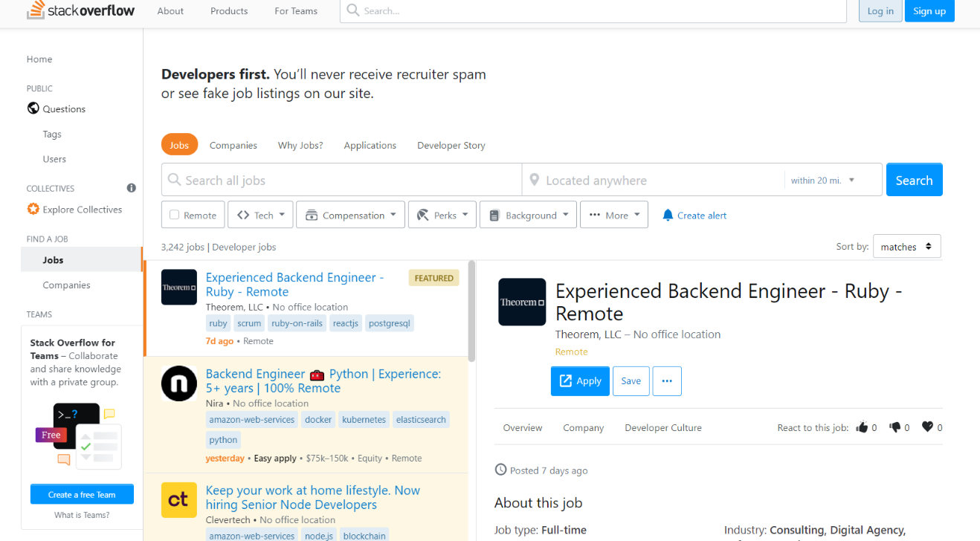Image resolution: width=980 pixels, height=541 pixels.
Task: Expand the Perks filter dropdown
Action: [442, 215]
